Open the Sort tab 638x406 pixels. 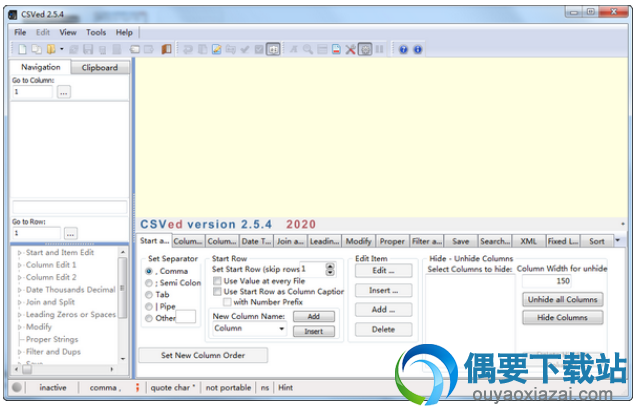pyautogui.click(x=596, y=241)
